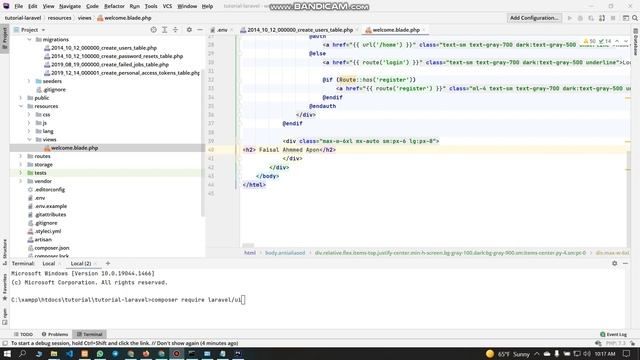Collapse the resources folder
640x360 pixels.
21,106
